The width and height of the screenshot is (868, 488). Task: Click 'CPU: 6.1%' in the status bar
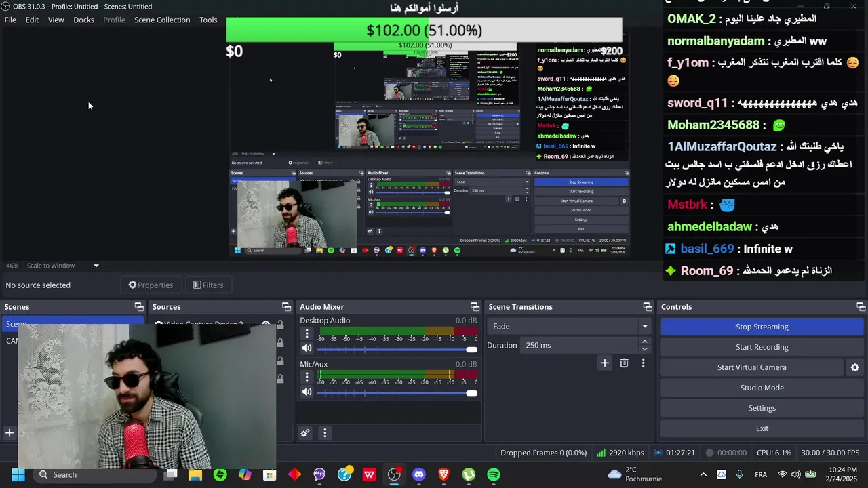click(773, 453)
